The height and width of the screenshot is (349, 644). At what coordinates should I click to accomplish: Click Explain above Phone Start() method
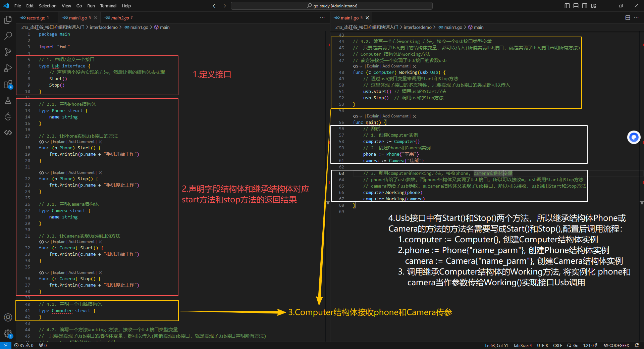point(59,142)
